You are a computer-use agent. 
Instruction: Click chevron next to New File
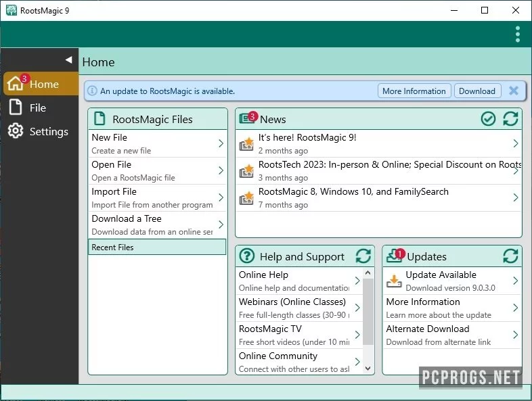pyautogui.click(x=221, y=143)
